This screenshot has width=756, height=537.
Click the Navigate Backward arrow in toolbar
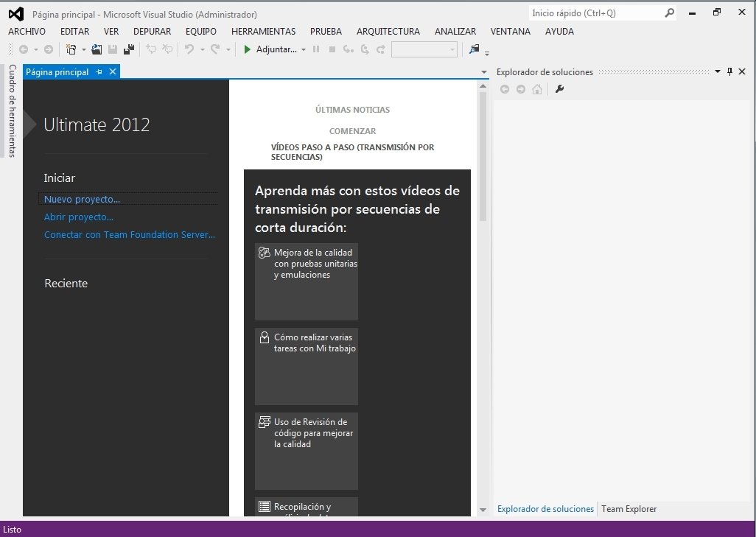point(23,49)
